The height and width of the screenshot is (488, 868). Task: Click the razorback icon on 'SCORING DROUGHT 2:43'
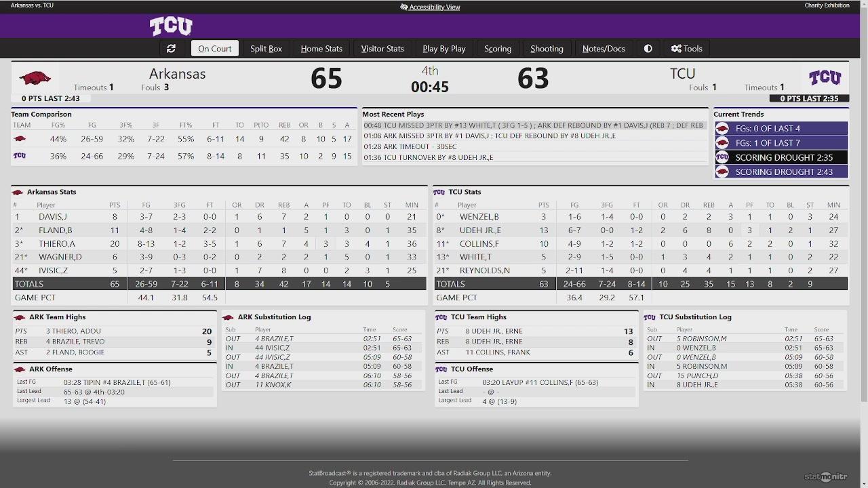(x=722, y=172)
